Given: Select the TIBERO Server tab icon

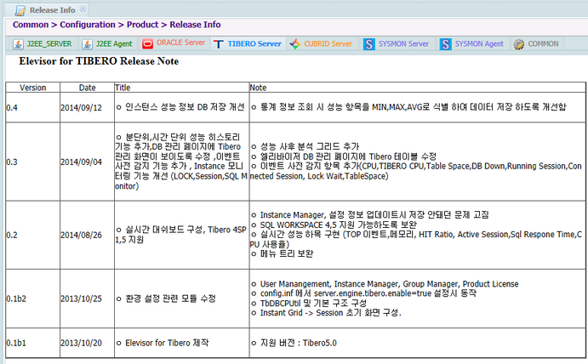Looking at the screenshot, I should (x=220, y=43).
